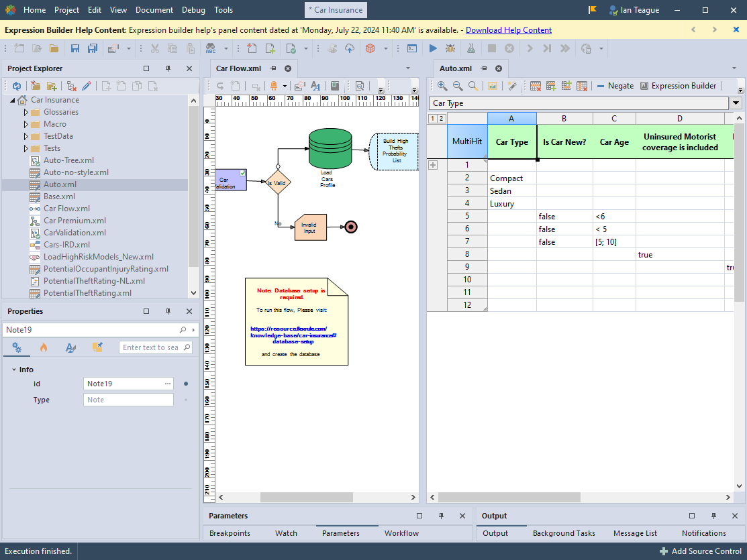Open the Expression Builder
The height and width of the screenshot is (560, 747).
tap(678, 86)
